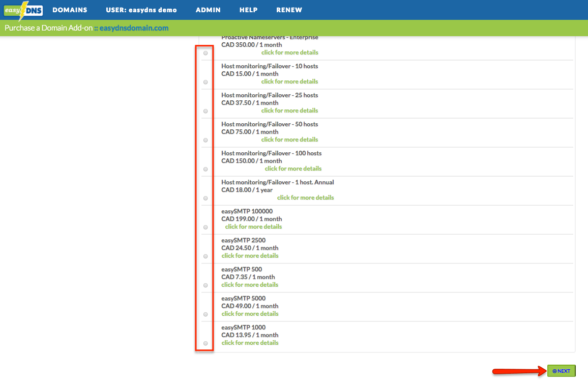This screenshot has height=384, width=588.
Task: Open the HELP menu
Action: pyautogui.click(x=248, y=10)
